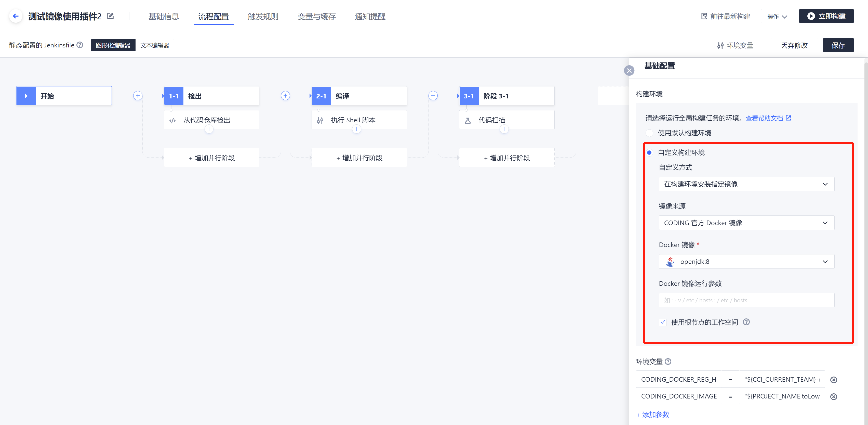Select 使用默认构建环境 radio option

(x=649, y=133)
